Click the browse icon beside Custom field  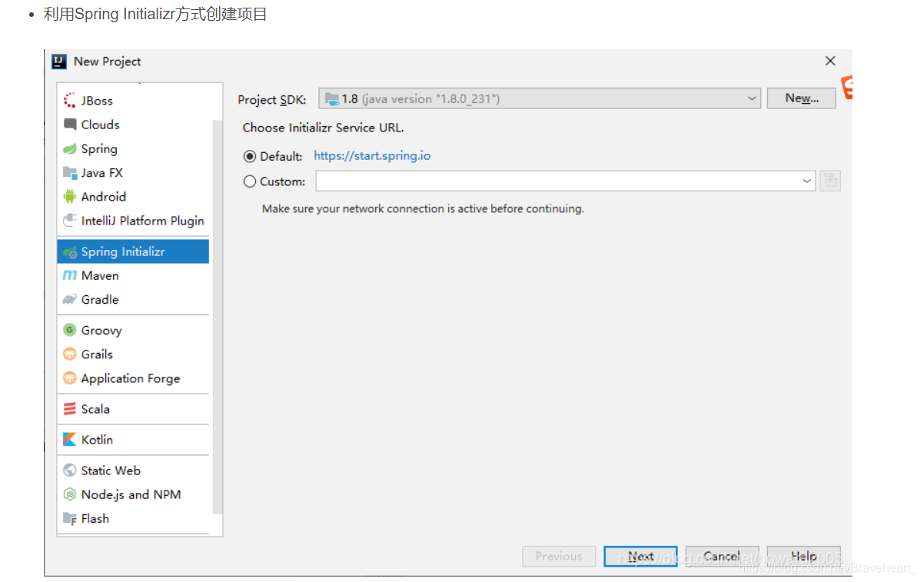830,181
